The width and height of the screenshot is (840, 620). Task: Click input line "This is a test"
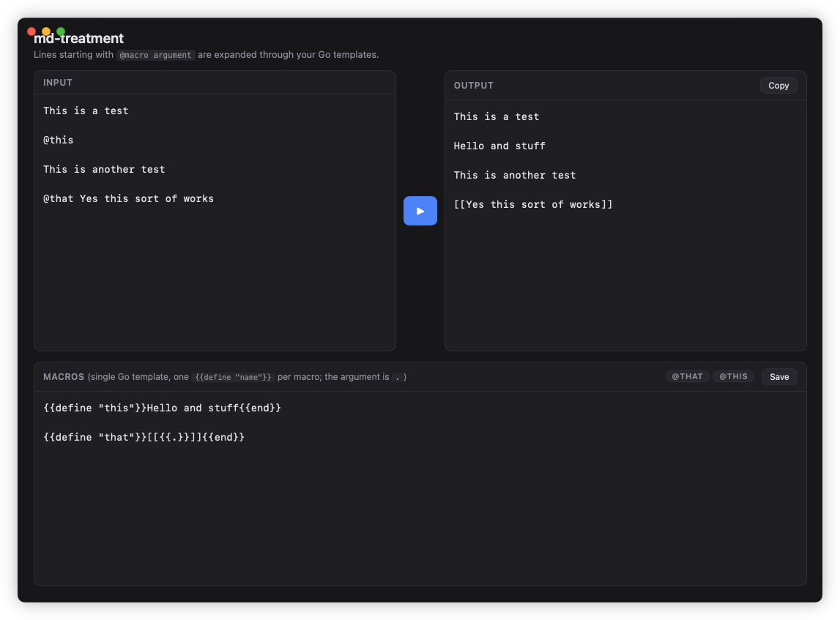click(x=86, y=111)
